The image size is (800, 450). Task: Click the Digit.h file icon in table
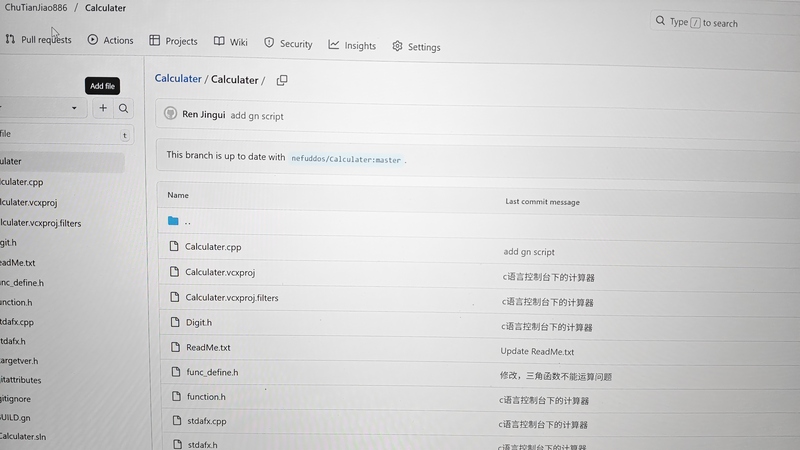pyautogui.click(x=175, y=322)
